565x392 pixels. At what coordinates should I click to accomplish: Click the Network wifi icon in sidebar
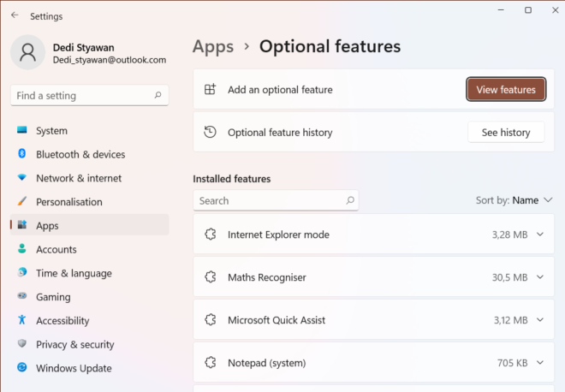pyautogui.click(x=22, y=177)
